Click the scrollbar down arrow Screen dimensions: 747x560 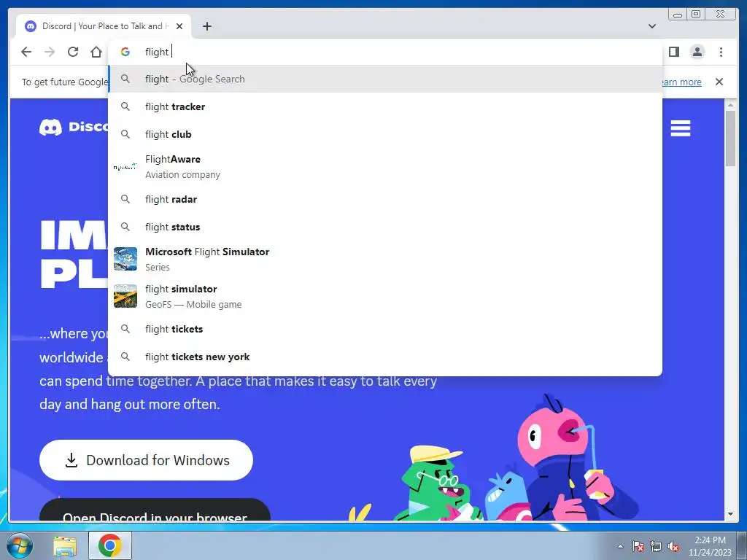point(730,514)
